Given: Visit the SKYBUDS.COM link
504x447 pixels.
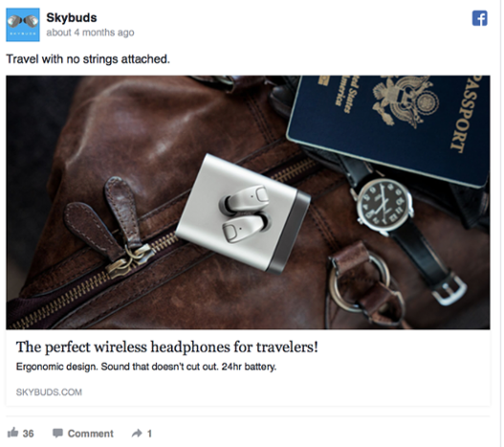Looking at the screenshot, I should pyautogui.click(x=49, y=392).
